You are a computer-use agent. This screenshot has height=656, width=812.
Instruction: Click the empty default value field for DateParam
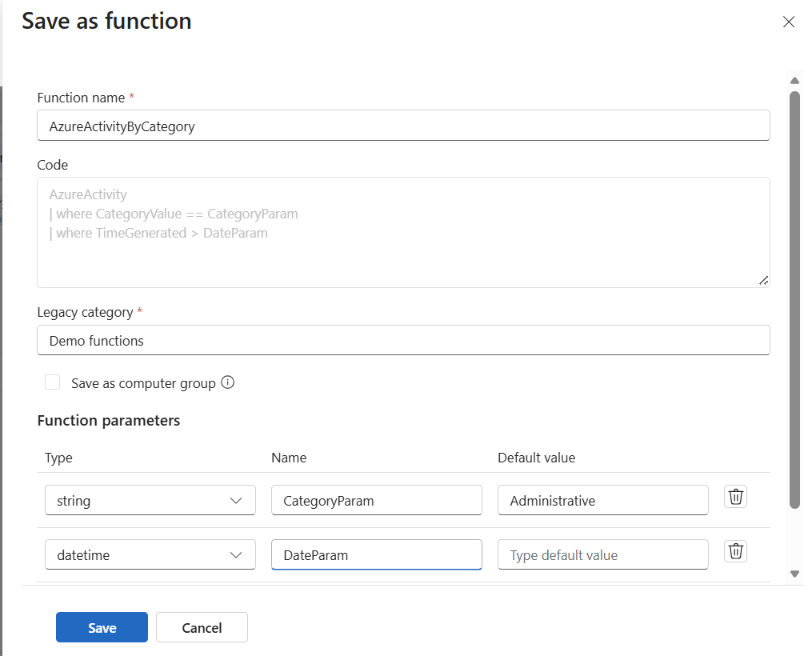tap(602, 554)
